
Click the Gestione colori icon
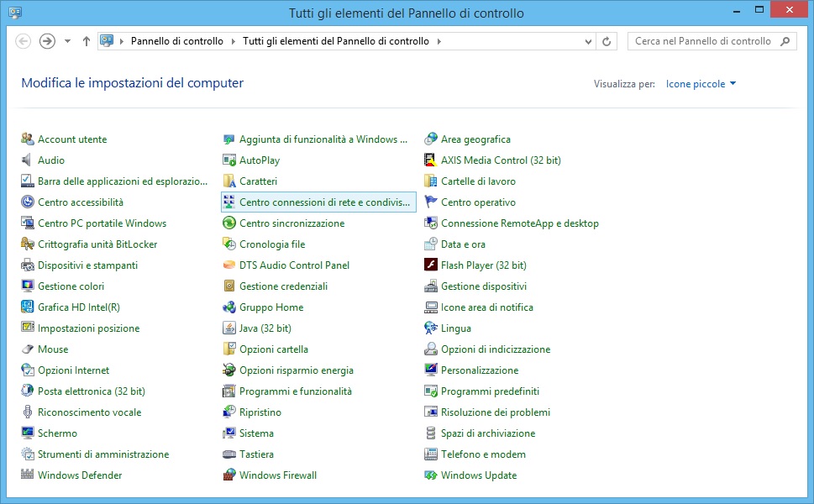click(27, 286)
